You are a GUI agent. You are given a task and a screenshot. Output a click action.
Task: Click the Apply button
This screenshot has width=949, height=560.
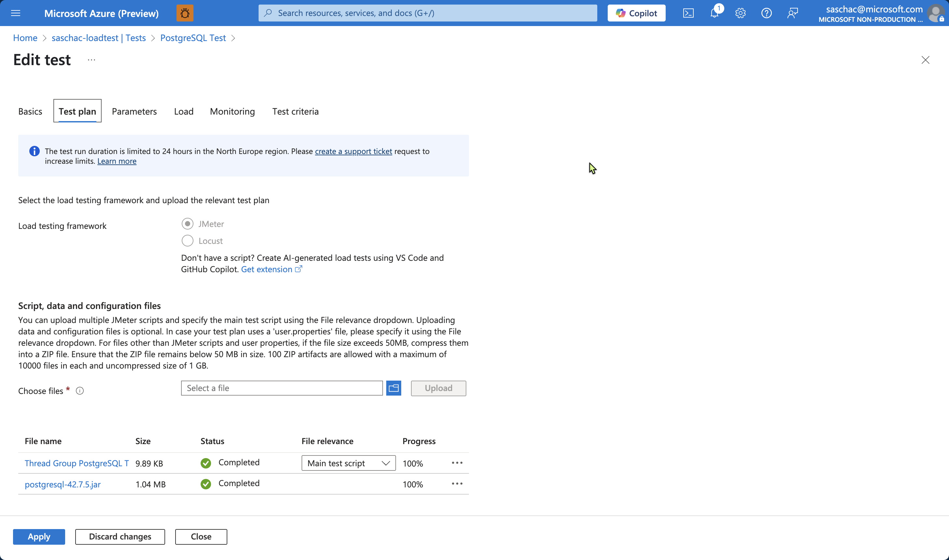(x=39, y=537)
